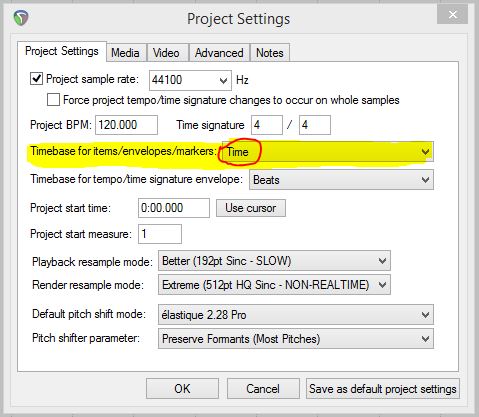Click the Project start measure field

[x=160, y=234]
